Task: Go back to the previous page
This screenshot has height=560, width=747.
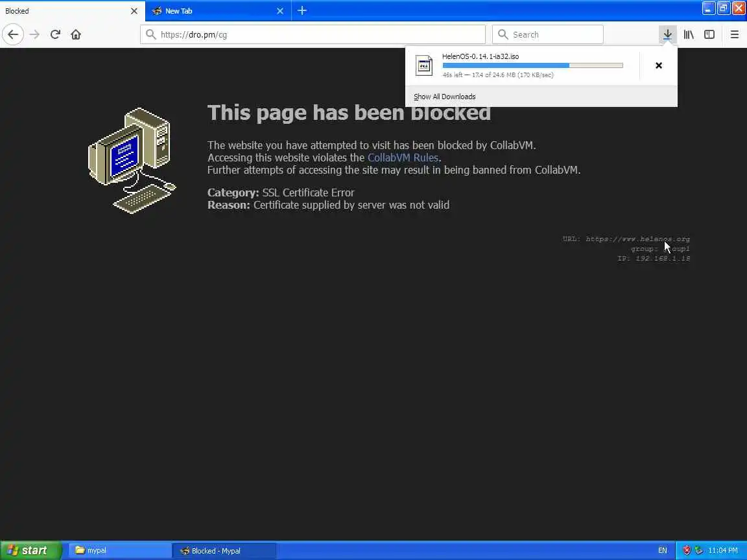Action: pos(13,34)
